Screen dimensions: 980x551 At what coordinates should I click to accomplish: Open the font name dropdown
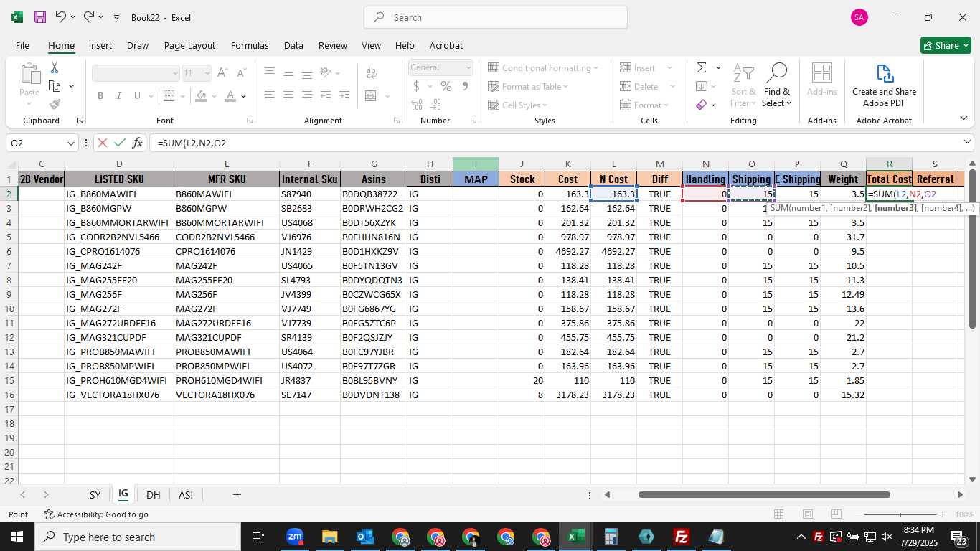(x=174, y=73)
